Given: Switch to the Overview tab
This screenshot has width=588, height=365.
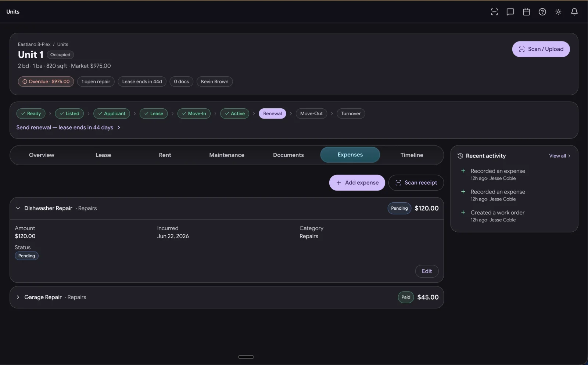Looking at the screenshot, I should [x=42, y=155].
